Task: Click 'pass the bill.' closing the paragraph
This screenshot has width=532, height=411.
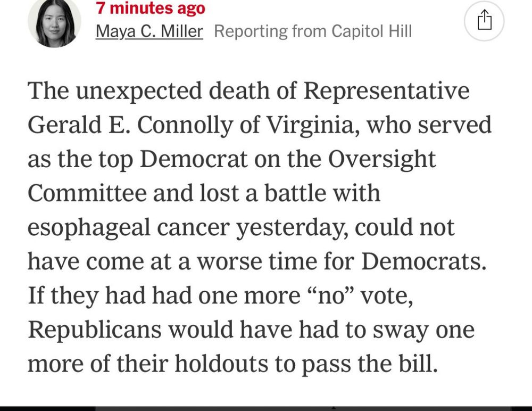Action: [370, 364]
